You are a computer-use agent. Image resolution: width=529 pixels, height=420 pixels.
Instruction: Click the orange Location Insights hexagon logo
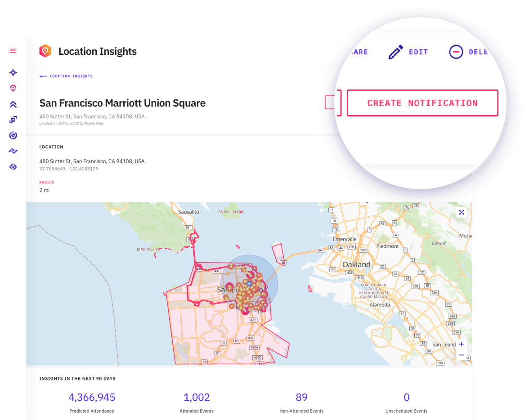pyautogui.click(x=45, y=51)
